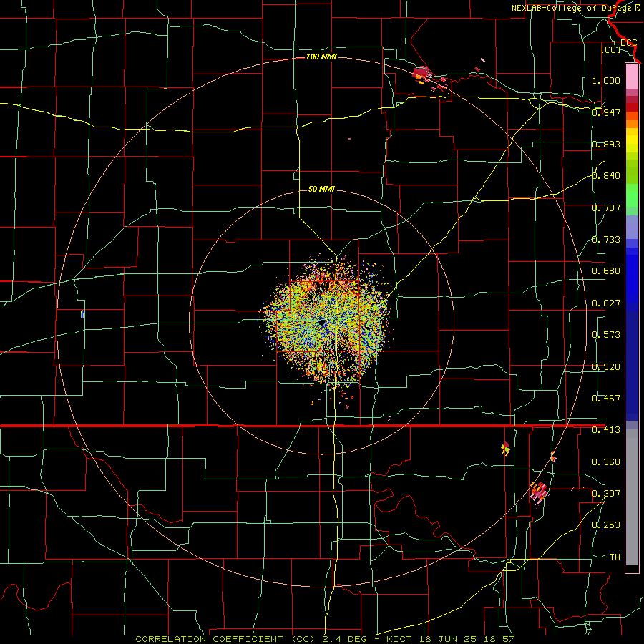Click the echo cluster northeast near the 100 NMI ring
The height and width of the screenshot is (644, 644).
(x=421, y=74)
